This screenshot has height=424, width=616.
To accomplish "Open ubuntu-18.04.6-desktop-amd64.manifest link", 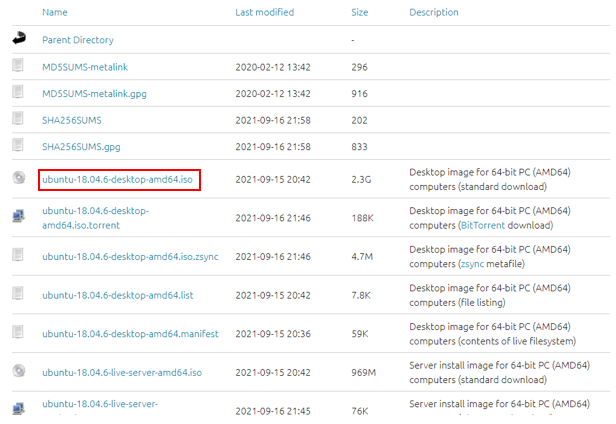I will click(x=130, y=334).
